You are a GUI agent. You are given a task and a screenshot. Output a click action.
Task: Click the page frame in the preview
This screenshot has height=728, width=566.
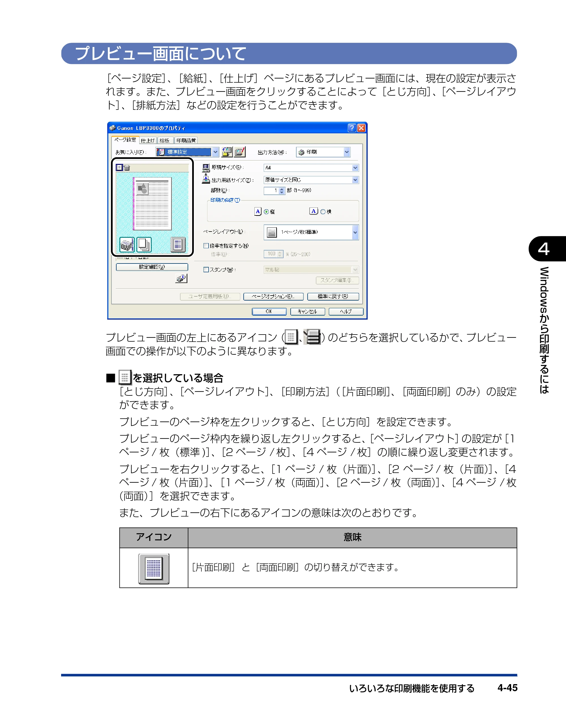coord(152,204)
